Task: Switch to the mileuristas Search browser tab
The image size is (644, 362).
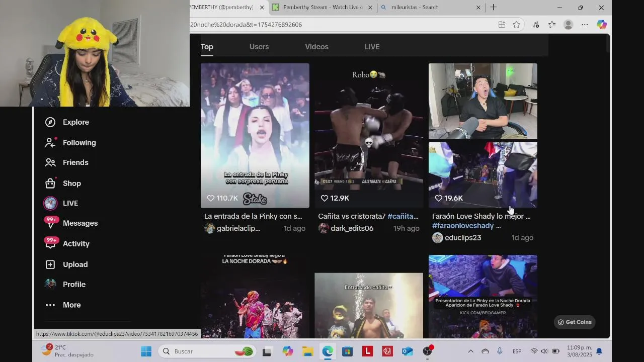Action: pos(430,8)
